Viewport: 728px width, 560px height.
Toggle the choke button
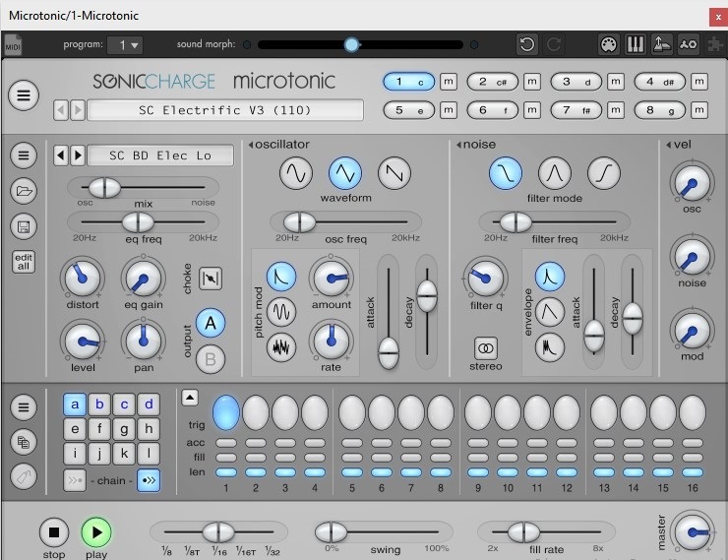pos(211,279)
